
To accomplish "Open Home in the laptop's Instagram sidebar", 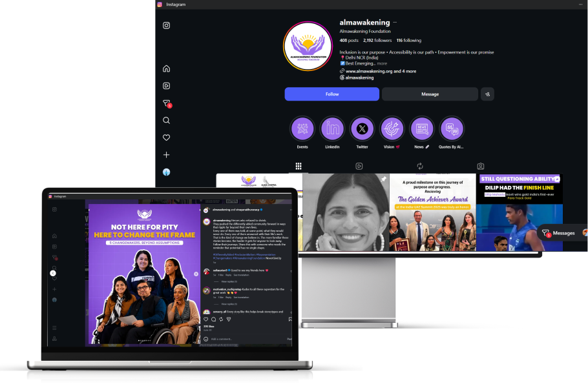I will click(54, 236).
